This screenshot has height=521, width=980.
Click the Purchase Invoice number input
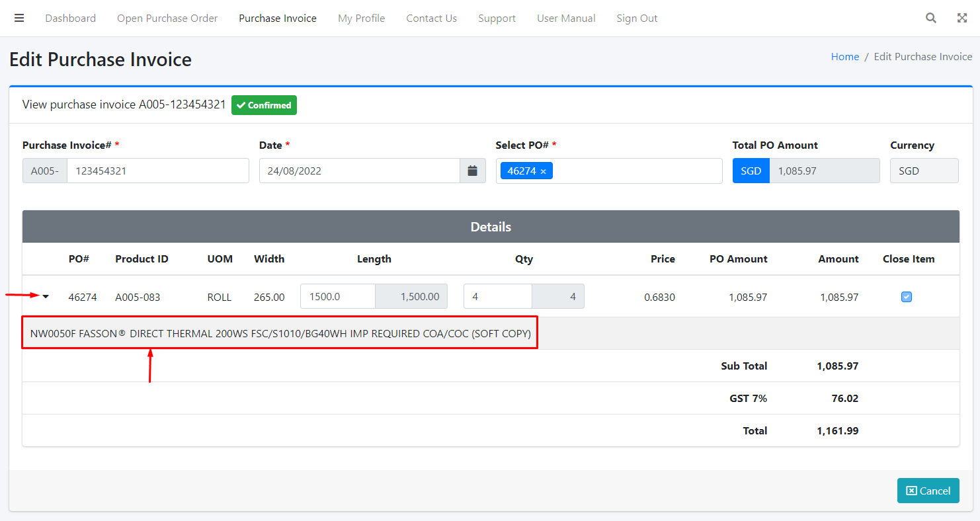[157, 171]
